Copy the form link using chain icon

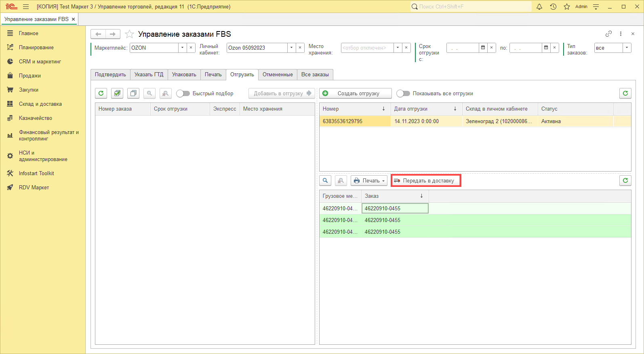[608, 34]
